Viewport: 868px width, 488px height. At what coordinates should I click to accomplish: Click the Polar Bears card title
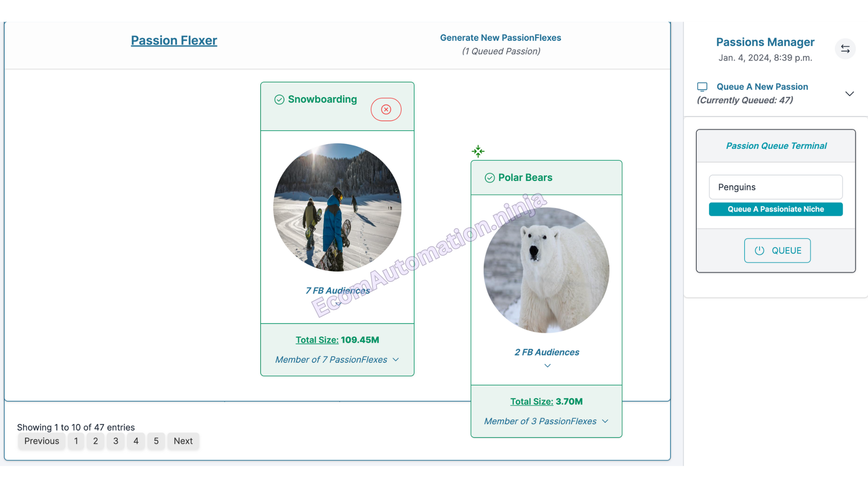[525, 178]
